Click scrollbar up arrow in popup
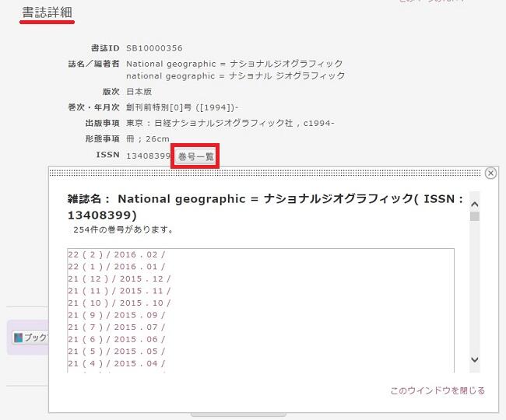This screenshot has width=506, height=420. tap(474, 204)
